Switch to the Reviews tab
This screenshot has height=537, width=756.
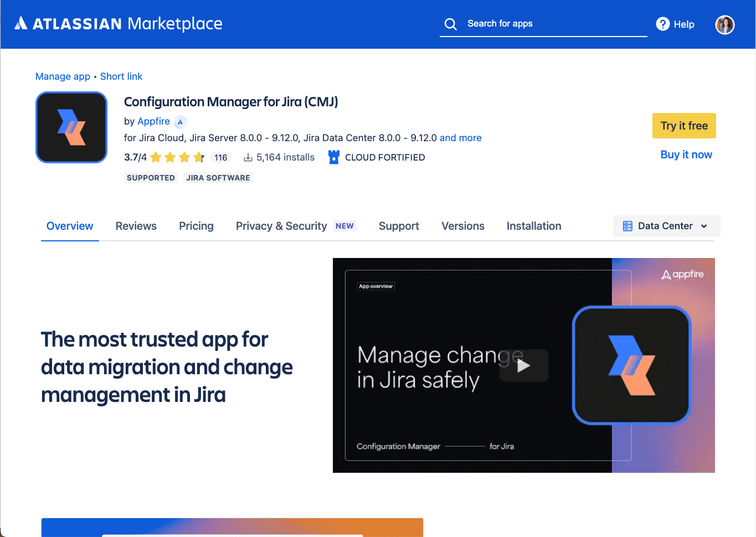tap(136, 226)
